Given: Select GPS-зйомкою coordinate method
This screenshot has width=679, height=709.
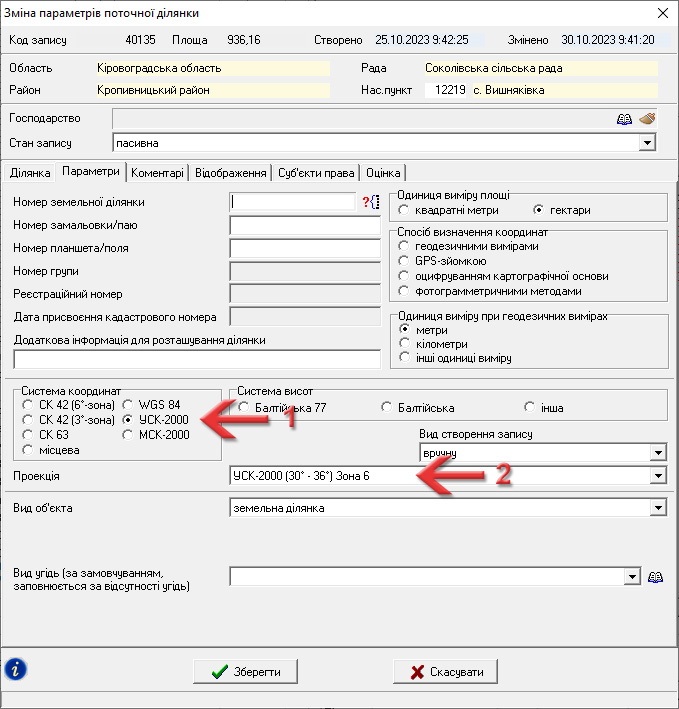Looking at the screenshot, I should point(403,261).
